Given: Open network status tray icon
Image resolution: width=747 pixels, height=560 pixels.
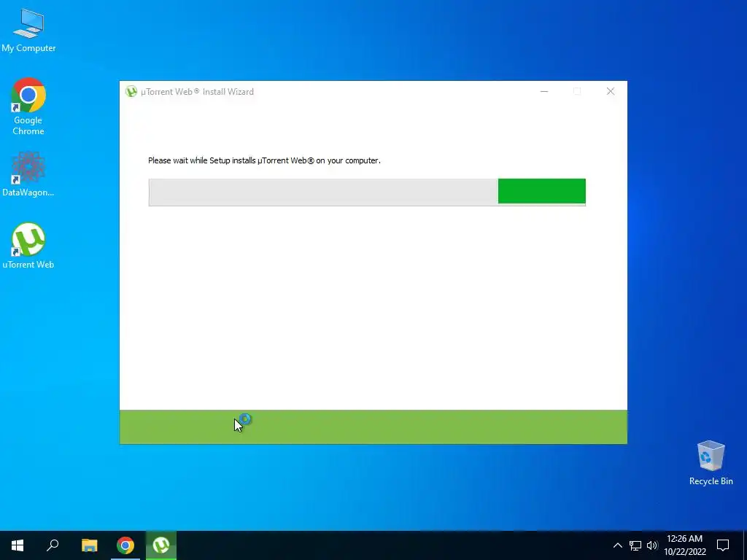Looking at the screenshot, I should 635,545.
